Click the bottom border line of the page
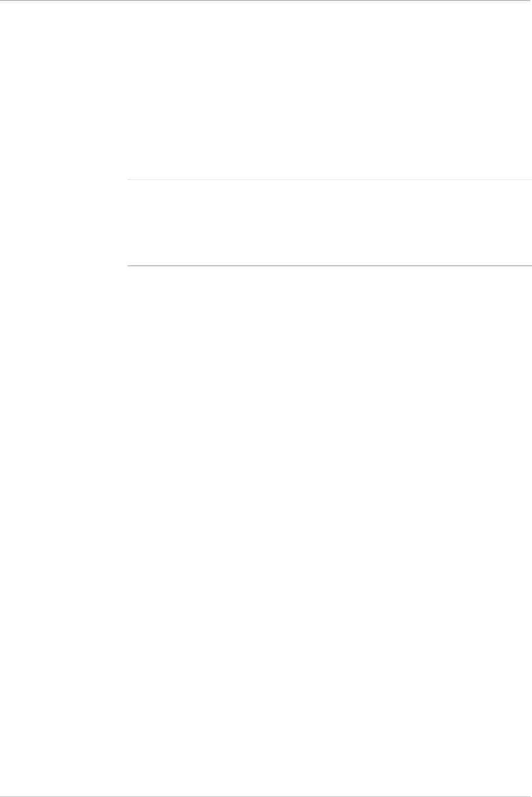The image size is (532, 797). click(266, 796)
